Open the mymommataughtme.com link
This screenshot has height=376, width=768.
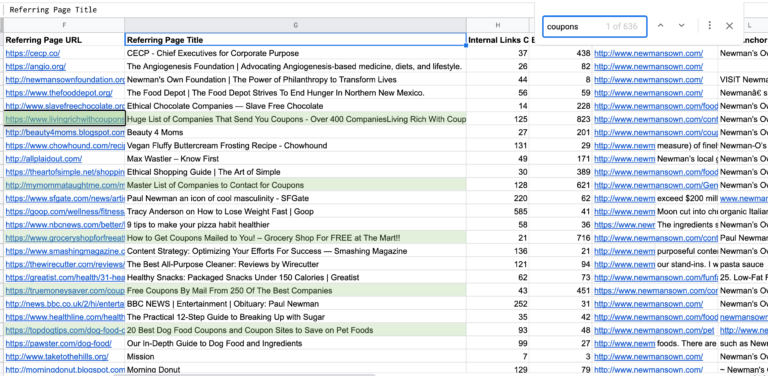65,185
